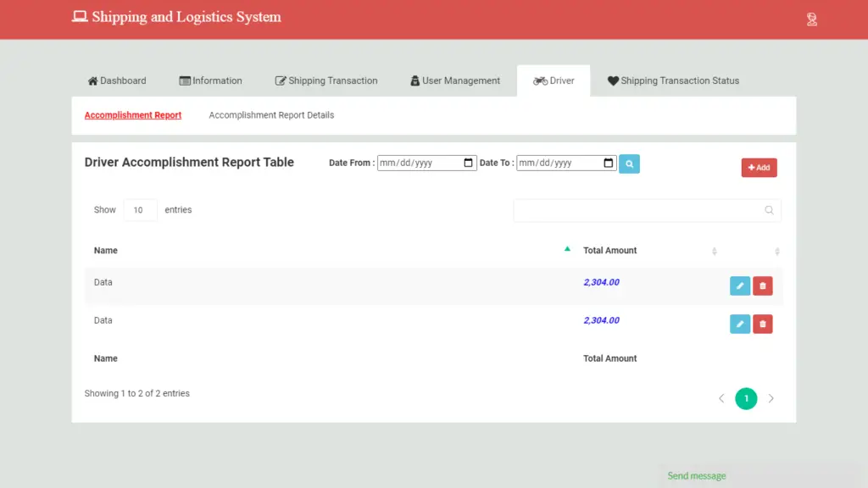
Task: Switch to the User Management tab
Action: click(454, 80)
